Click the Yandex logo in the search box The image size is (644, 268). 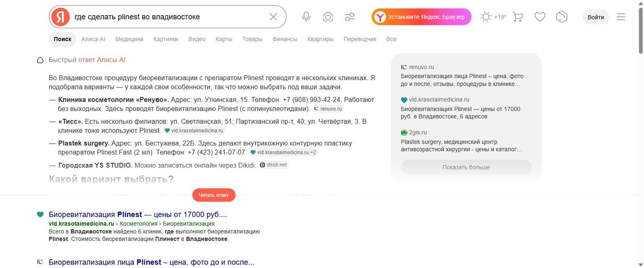[x=60, y=17]
